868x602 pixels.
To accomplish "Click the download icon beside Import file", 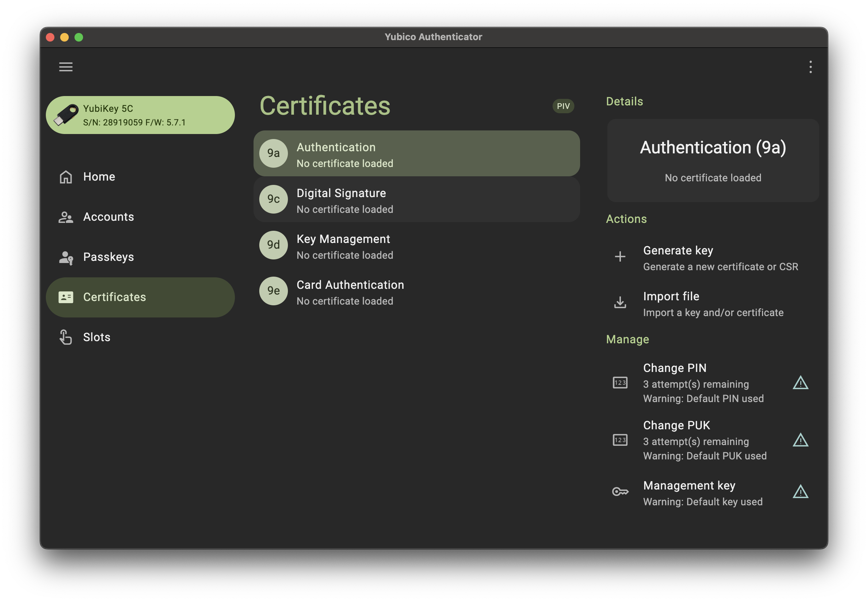I will tap(619, 302).
